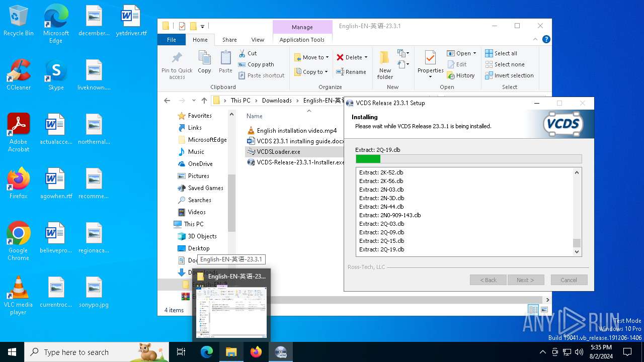The height and width of the screenshot is (362, 644).
Task: Select OneDrive in navigation pane
Action: [200, 164]
